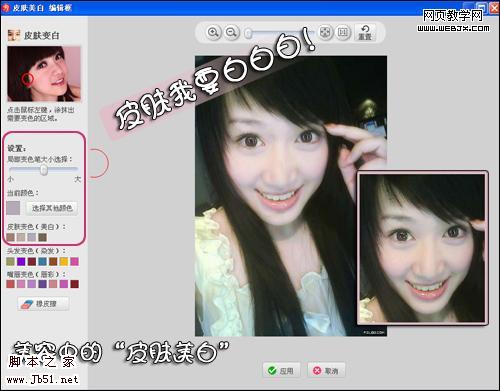Choose the fifth salmon lip color swatch
The height and width of the screenshot is (391, 500).
pos(53,284)
